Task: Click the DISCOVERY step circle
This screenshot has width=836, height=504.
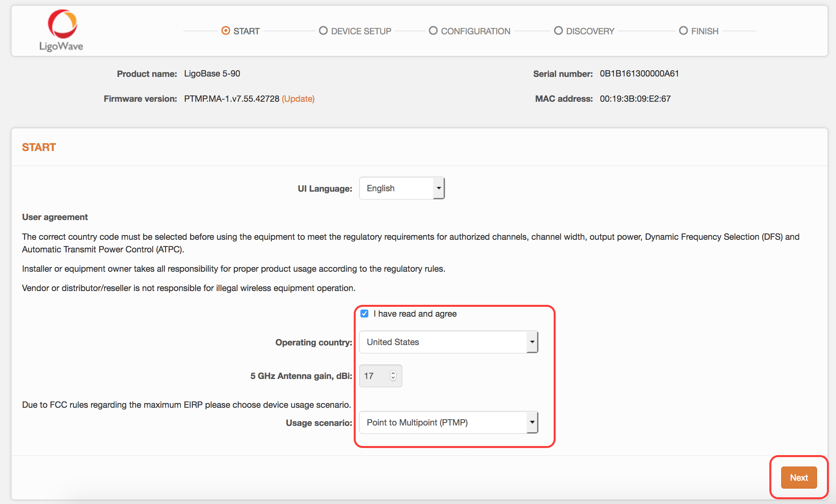Action: 558,30
